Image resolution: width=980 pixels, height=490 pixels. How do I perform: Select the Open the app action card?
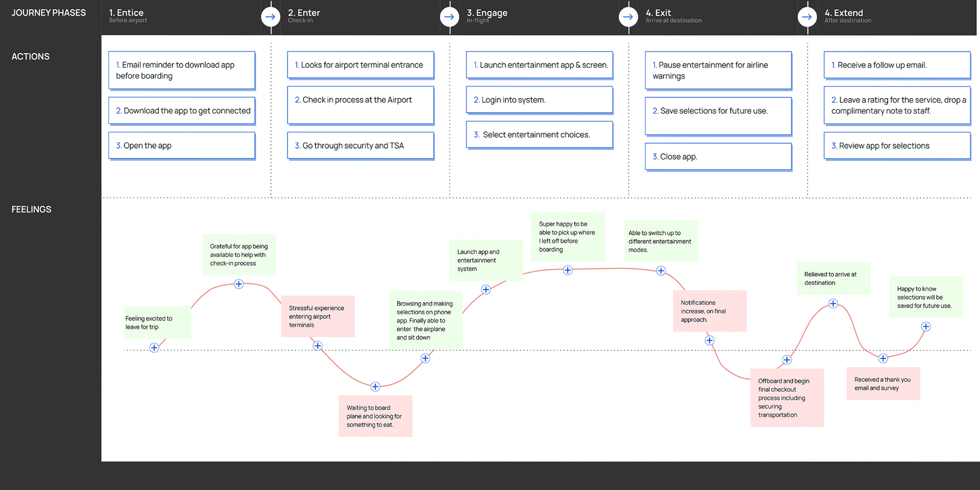click(182, 146)
